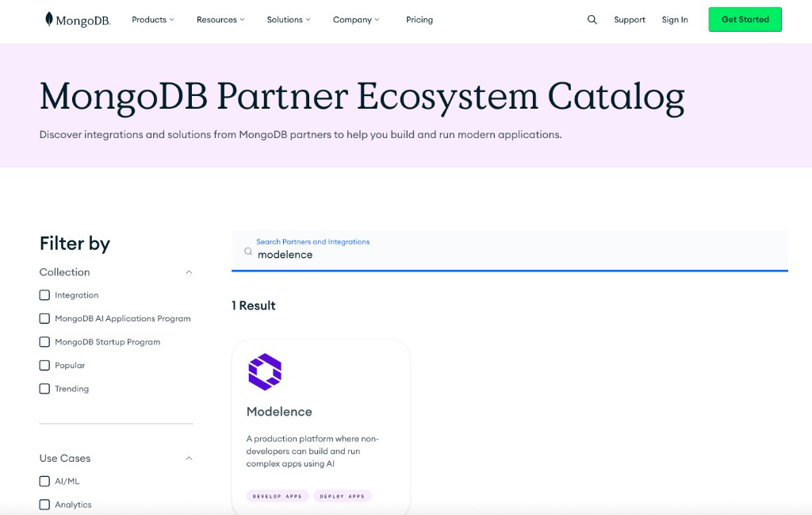Enable the Integration checkbox

[44, 295]
